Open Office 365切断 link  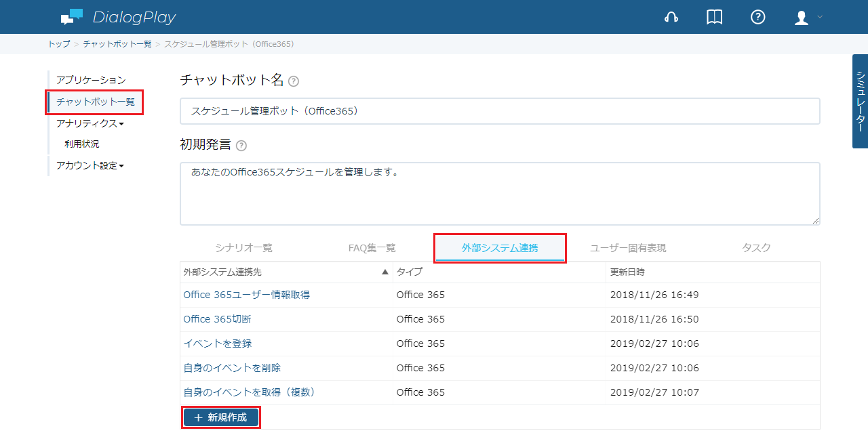(217, 319)
